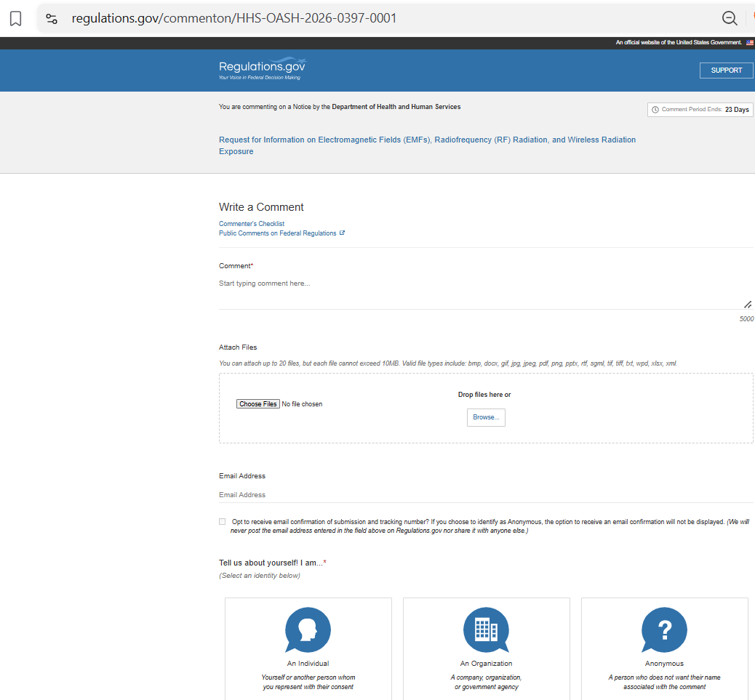Screen dimensions: 755x700
Task: Click the zoom out magnifier icon
Action: tap(730, 18)
